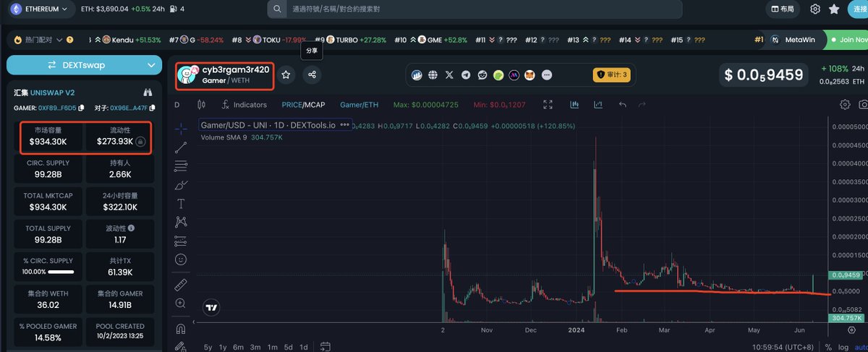
Task: Open the Indicators menu
Action: click(244, 105)
